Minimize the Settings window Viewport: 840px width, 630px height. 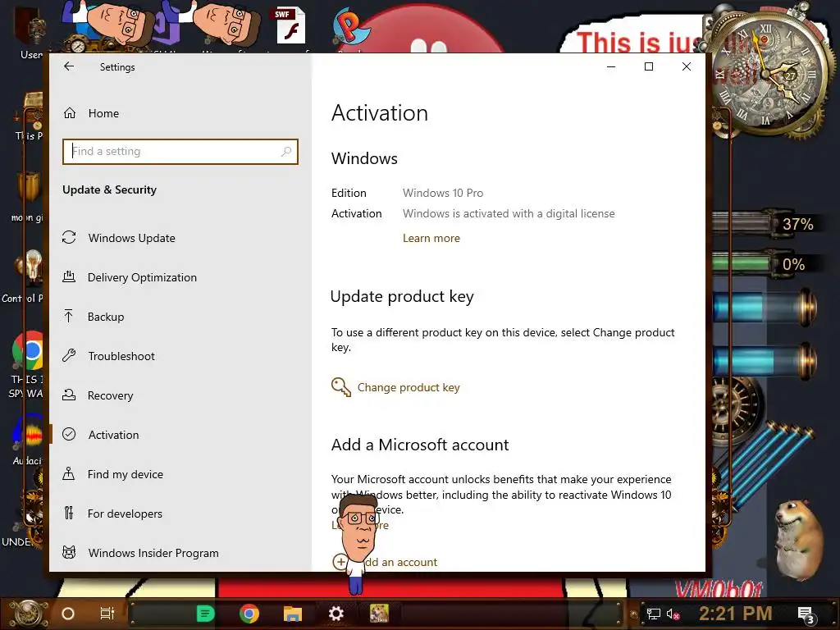point(611,66)
